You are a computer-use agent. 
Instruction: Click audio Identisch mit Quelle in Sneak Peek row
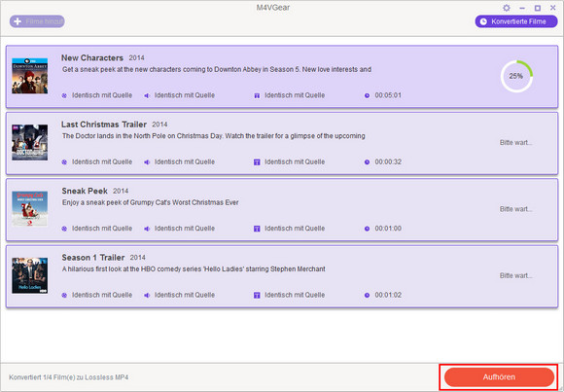pyautogui.click(x=185, y=229)
